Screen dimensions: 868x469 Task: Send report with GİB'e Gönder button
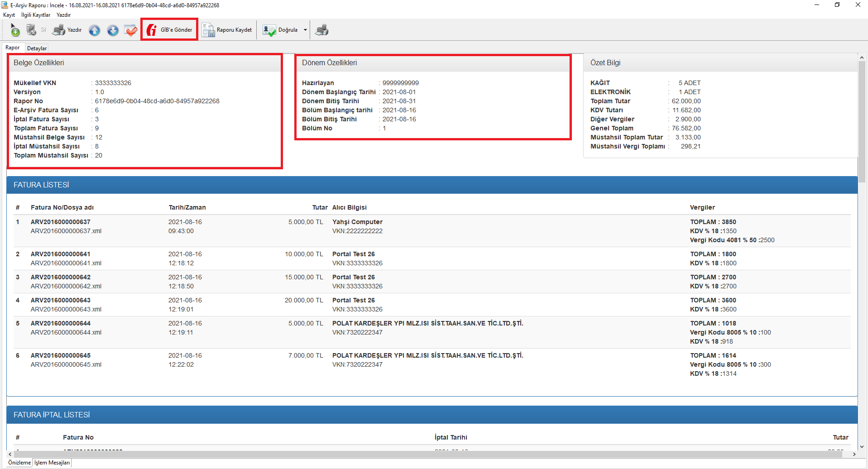(169, 30)
